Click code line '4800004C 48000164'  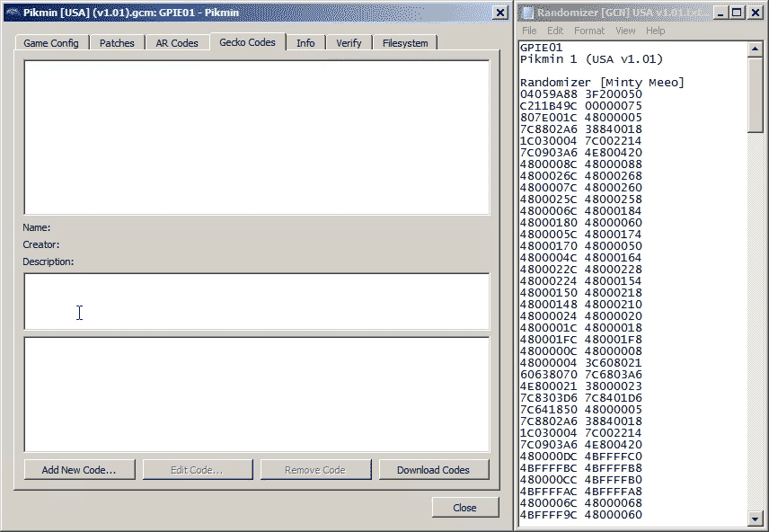point(580,258)
